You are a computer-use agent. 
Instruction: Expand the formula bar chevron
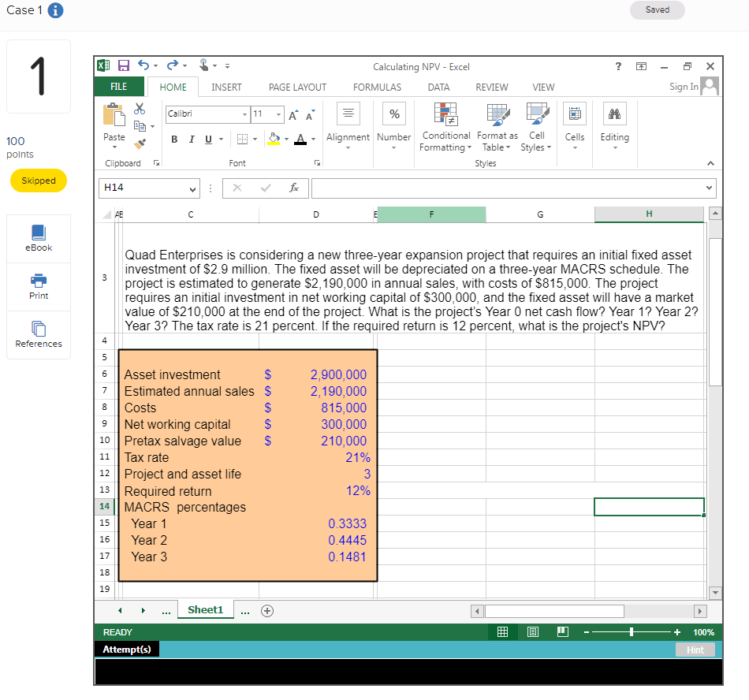(709, 188)
